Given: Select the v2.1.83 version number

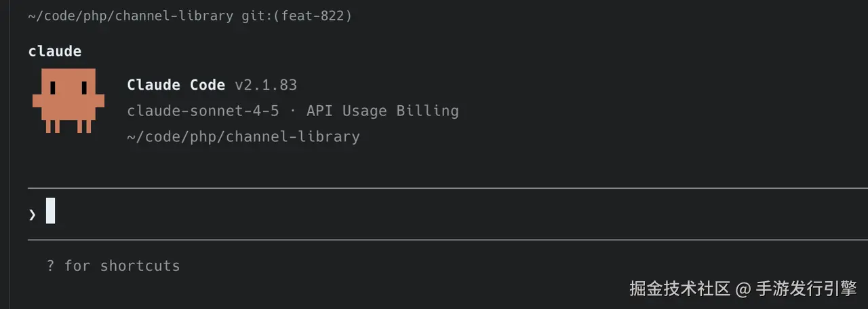Looking at the screenshot, I should click(266, 85).
